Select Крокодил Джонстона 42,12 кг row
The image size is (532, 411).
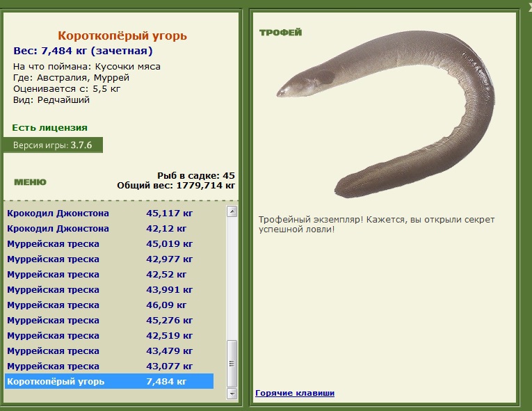(x=109, y=229)
